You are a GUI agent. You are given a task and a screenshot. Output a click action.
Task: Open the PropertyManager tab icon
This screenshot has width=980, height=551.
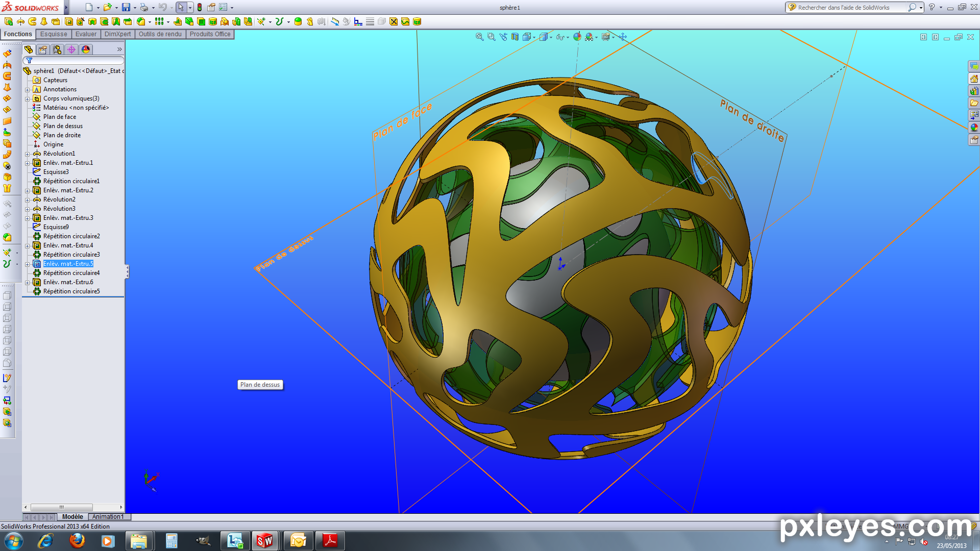coord(43,49)
